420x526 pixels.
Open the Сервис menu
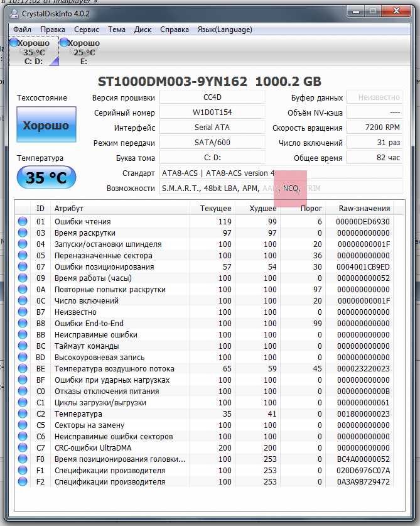tap(86, 30)
